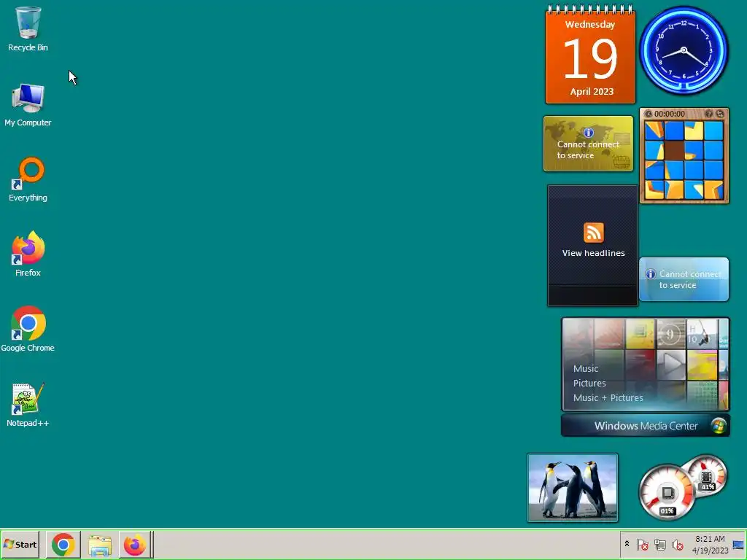Shuffle the picture puzzle tiles
This screenshot has height=560, width=747.
(719, 114)
